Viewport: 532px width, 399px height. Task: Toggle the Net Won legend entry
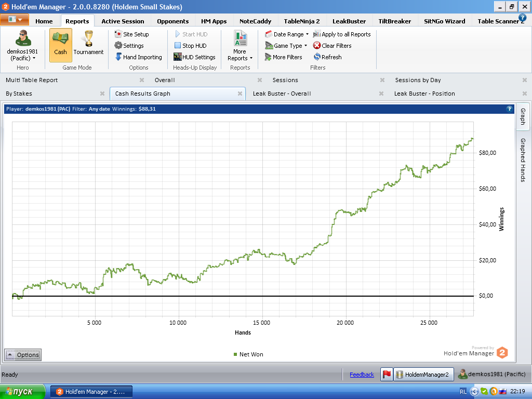tap(248, 354)
